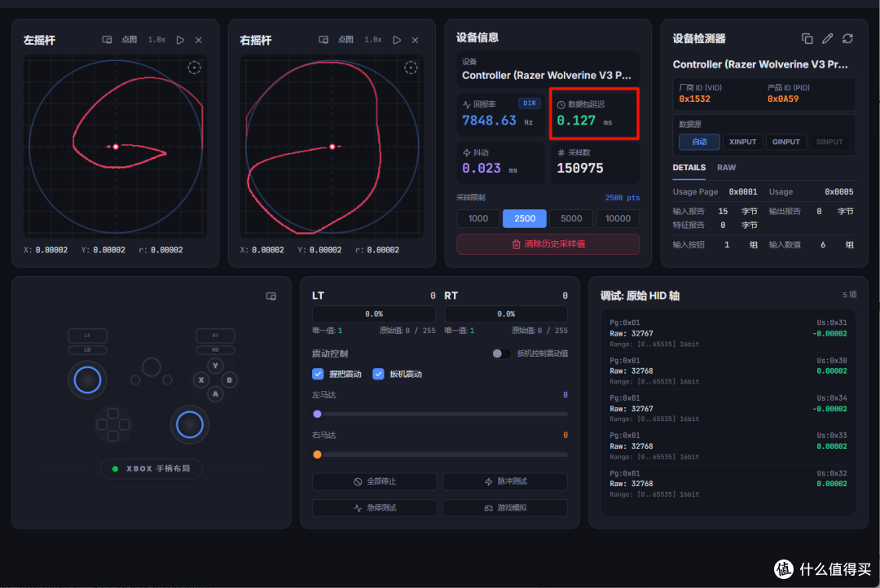Image resolution: width=880 pixels, height=588 pixels.
Task: Close the right stick panel
Action: (416, 40)
